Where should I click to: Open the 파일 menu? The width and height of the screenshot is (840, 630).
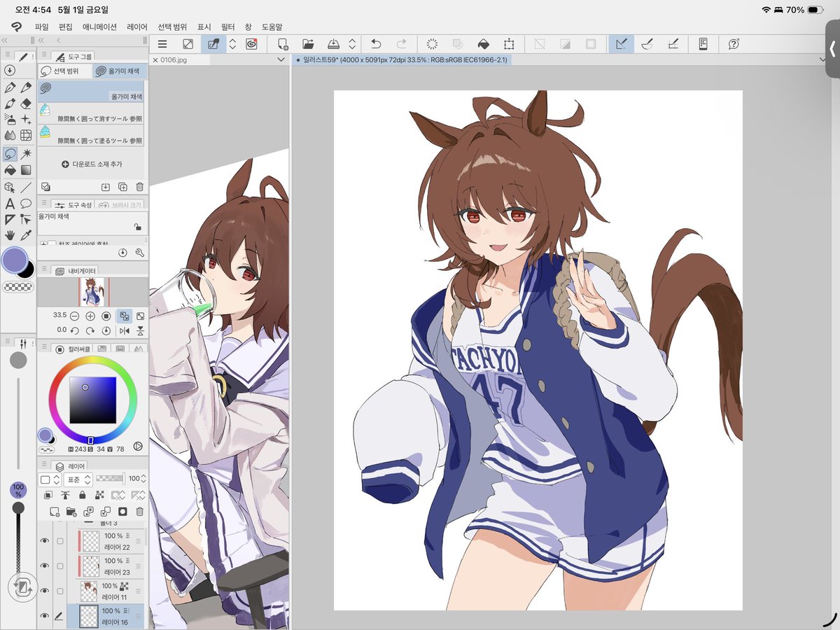[x=41, y=27]
